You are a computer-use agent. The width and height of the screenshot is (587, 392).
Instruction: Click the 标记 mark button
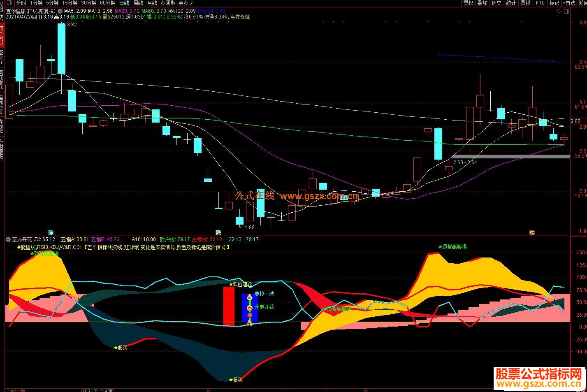[554, 3]
